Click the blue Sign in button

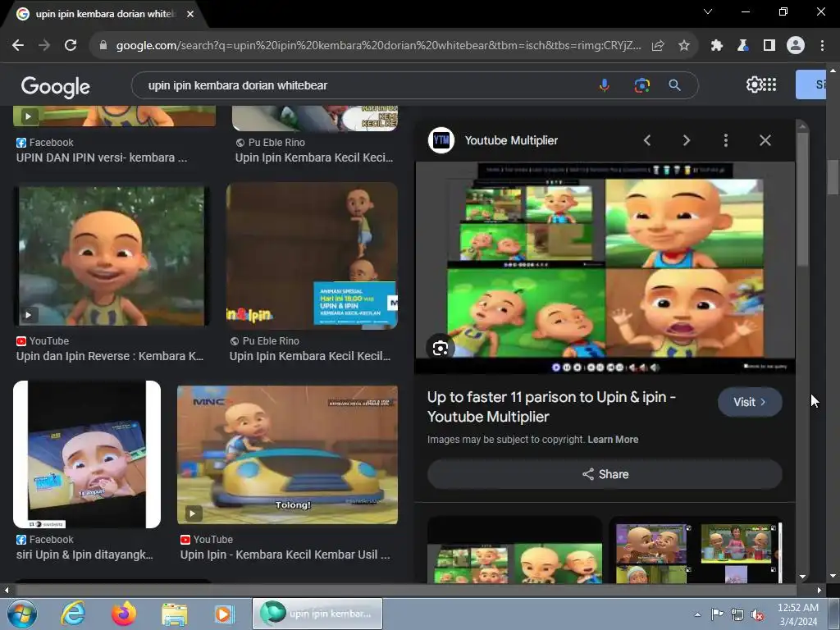tap(811, 84)
